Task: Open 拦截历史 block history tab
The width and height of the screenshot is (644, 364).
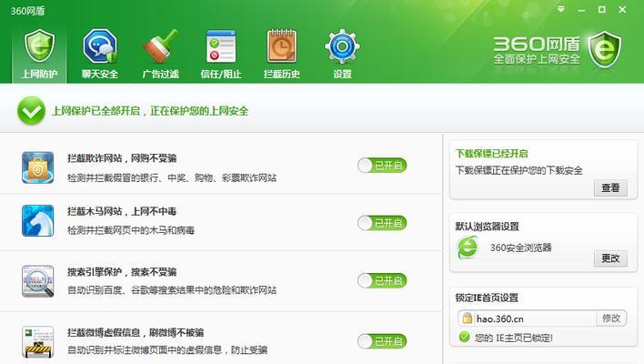Action: (281, 54)
